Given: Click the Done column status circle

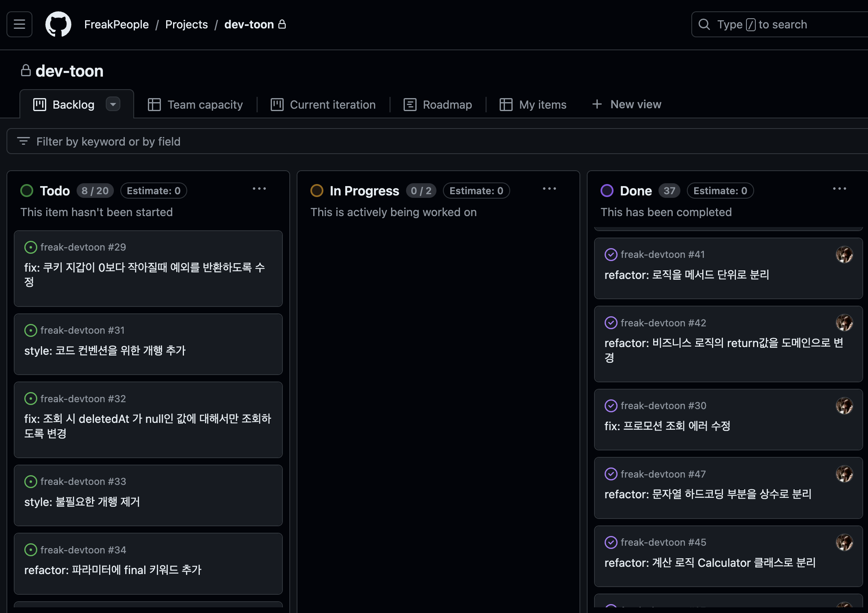Looking at the screenshot, I should pos(607,191).
